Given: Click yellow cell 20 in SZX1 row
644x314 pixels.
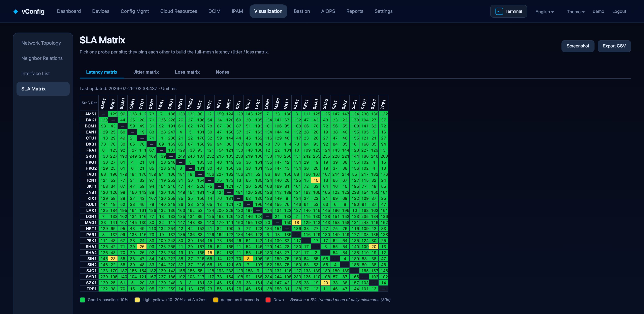Looking at the screenshot, I should 325,283.
